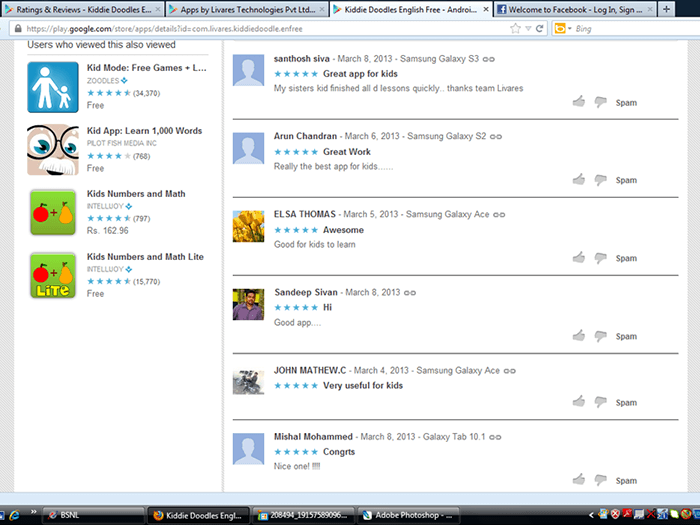Bookmark page with the star icon
The height and width of the screenshot is (525, 700).
515,29
